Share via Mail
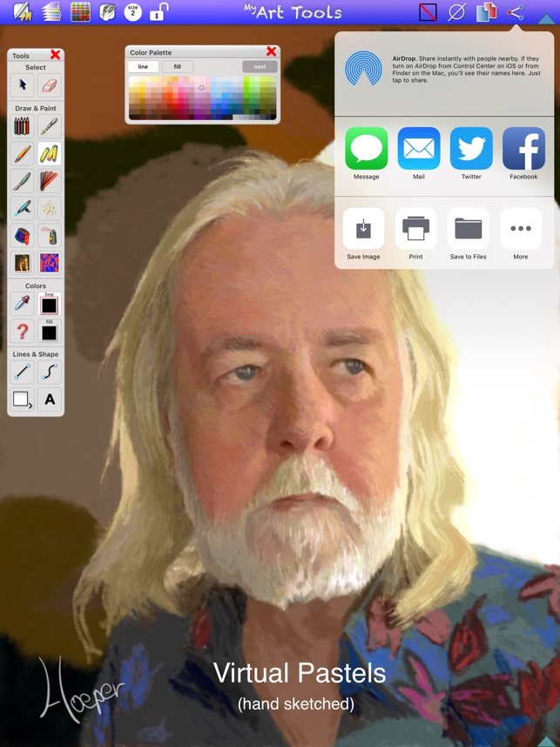The height and width of the screenshot is (747, 560). click(x=419, y=149)
